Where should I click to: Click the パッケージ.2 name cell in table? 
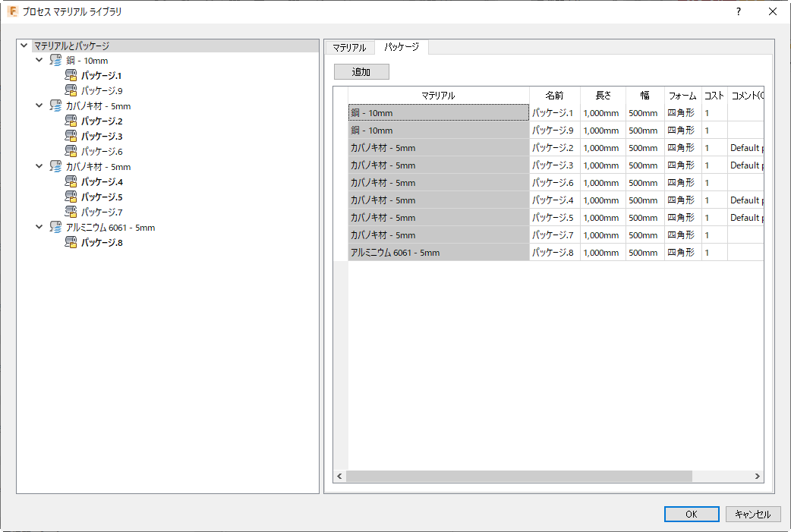pyautogui.click(x=554, y=148)
